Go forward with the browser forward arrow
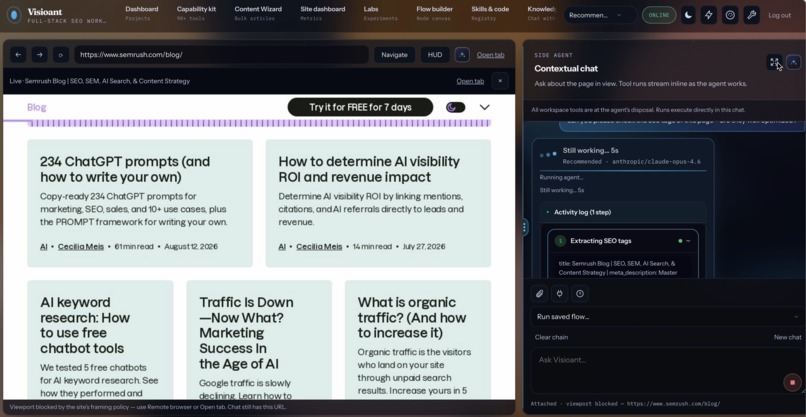 click(x=40, y=55)
